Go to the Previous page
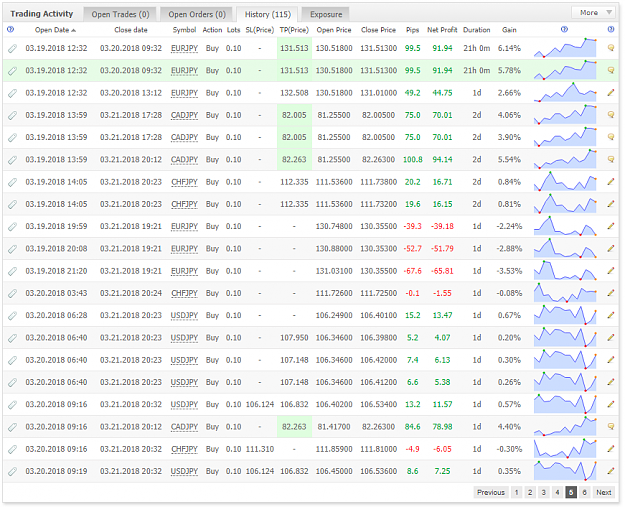Screen dimensions: 625x507 click(491, 492)
